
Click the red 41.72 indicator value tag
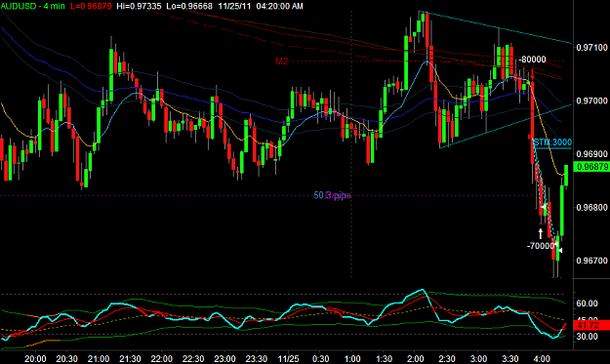click(592, 325)
